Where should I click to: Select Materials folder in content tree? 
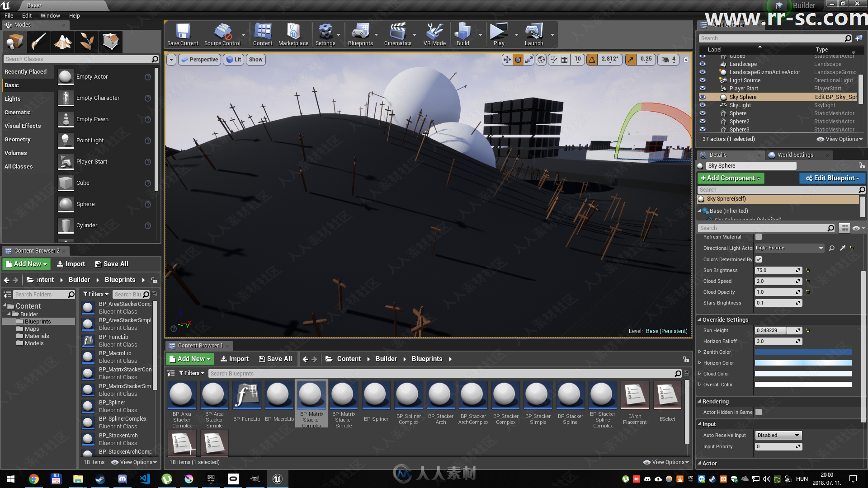tap(37, 336)
